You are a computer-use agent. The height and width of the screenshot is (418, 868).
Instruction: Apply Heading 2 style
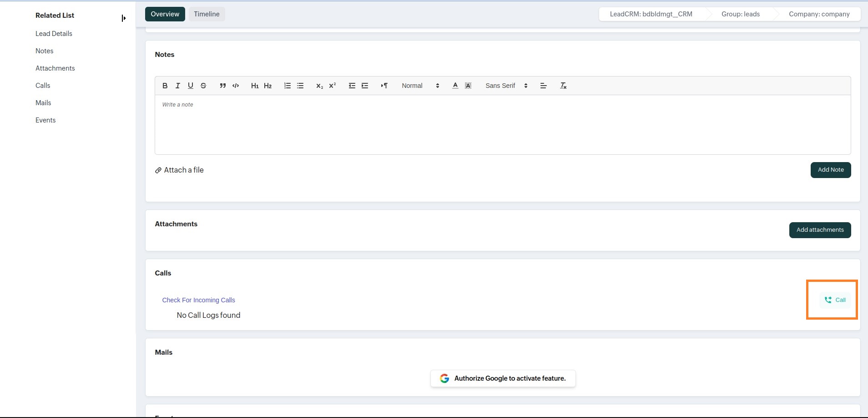click(x=268, y=86)
